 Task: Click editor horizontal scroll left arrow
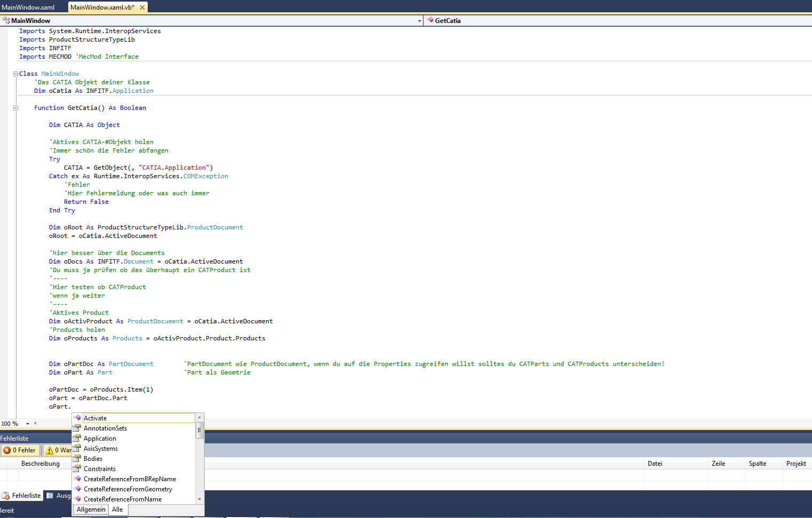point(35,424)
